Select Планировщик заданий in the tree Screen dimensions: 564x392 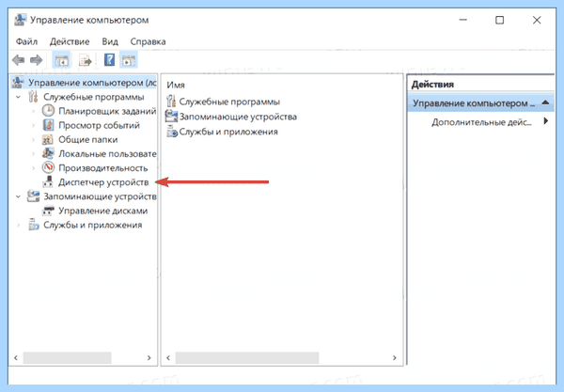pos(107,111)
